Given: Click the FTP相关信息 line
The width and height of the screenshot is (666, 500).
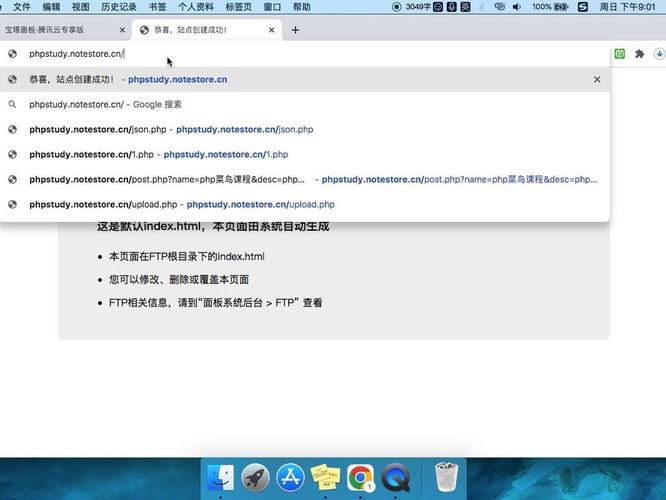Looking at the screenshot, I should (215, 303).
